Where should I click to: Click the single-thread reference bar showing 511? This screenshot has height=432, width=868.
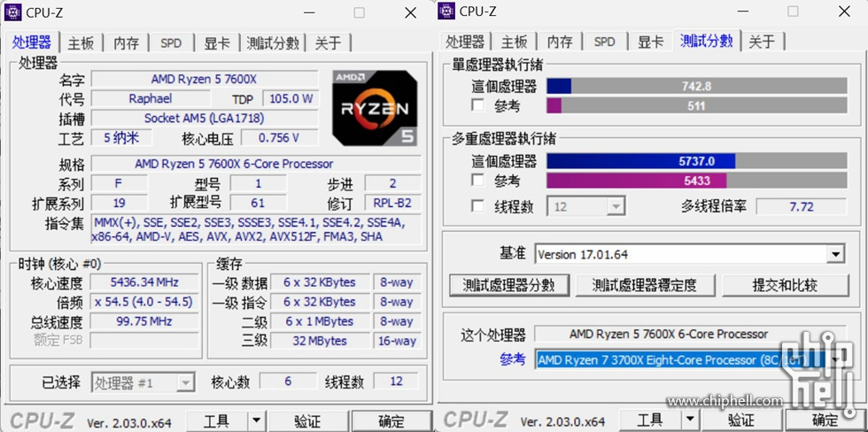point(697,105)
